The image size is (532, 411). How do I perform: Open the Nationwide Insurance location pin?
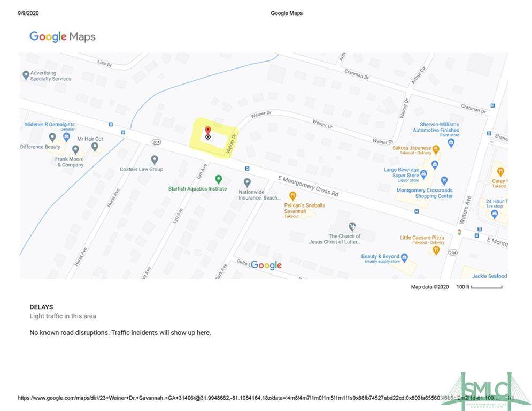248,182
